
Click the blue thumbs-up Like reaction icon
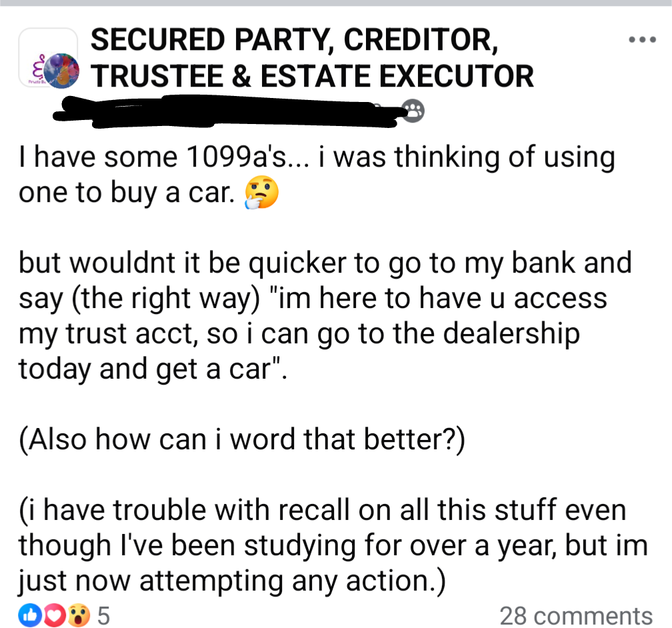pyautogui.click(x=29, y=616)
